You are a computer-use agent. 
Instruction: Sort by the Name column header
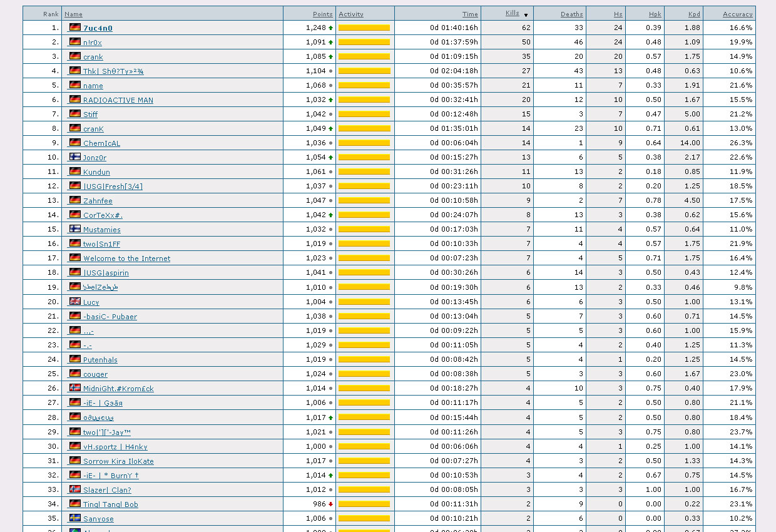pos(73,14)
